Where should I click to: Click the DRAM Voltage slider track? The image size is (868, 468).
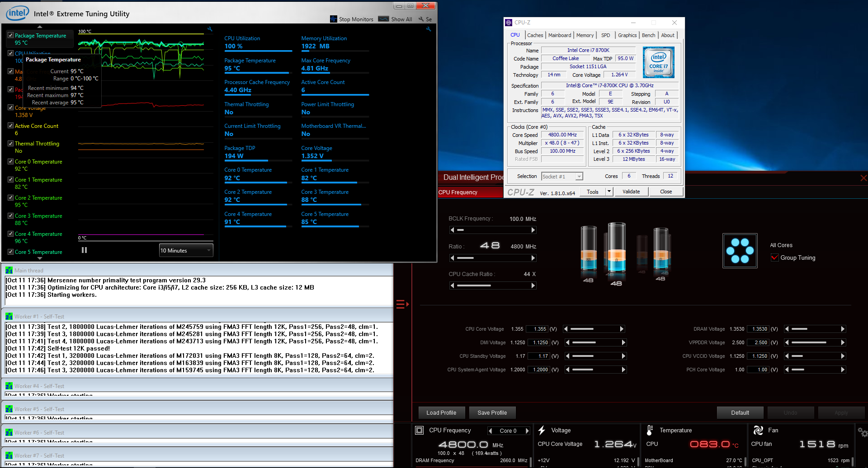(x=815, y=329)
